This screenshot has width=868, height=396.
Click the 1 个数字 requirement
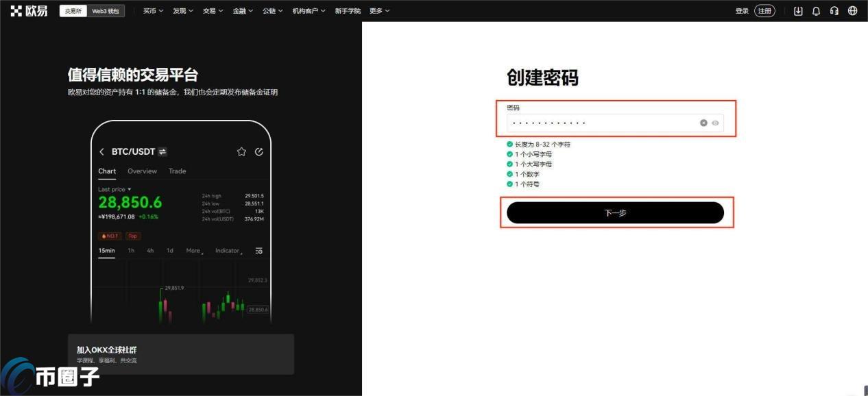coord(527,174)
